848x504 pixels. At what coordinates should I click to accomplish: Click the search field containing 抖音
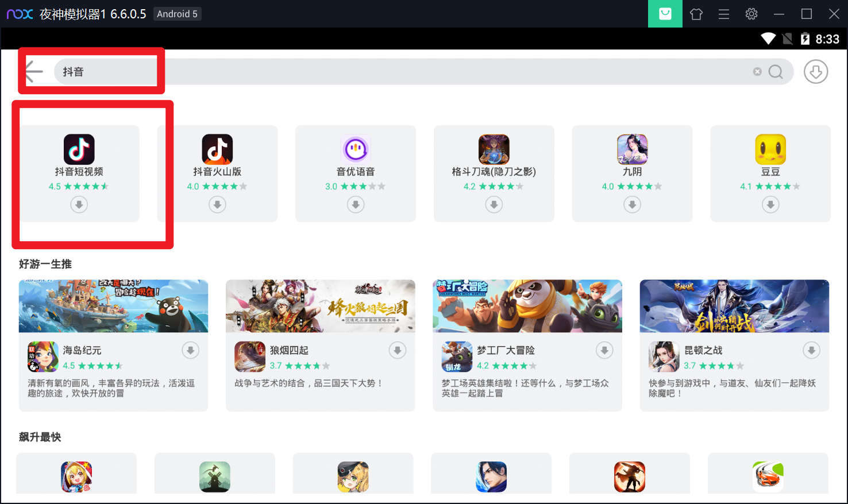(x=424, y=72)
